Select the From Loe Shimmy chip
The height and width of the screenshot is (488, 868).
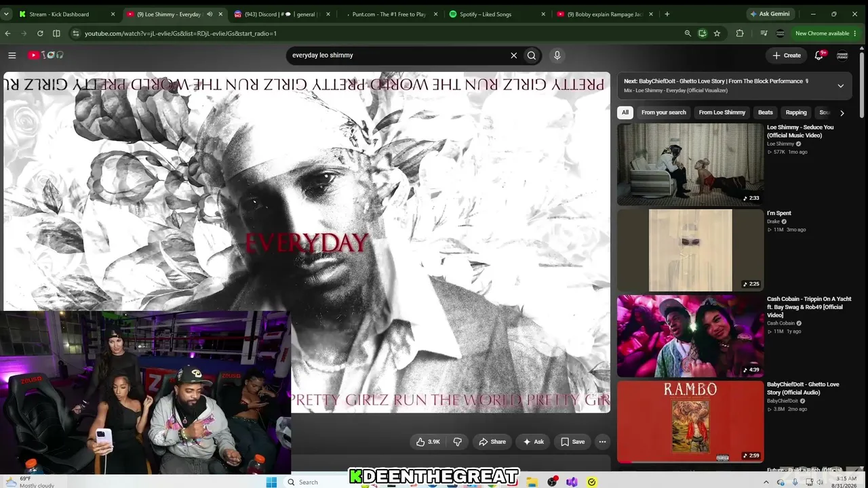[x=722, y=113]
